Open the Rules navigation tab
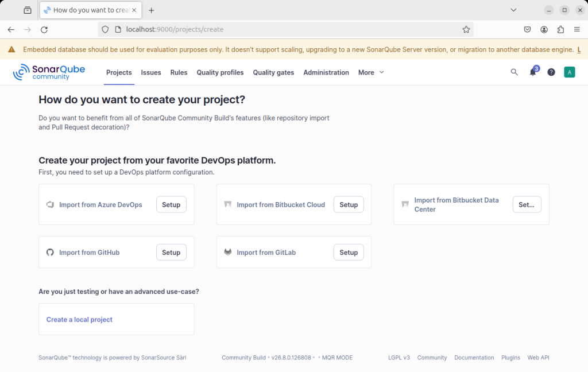This screenshot has height=372, width=588. (179, 72)
